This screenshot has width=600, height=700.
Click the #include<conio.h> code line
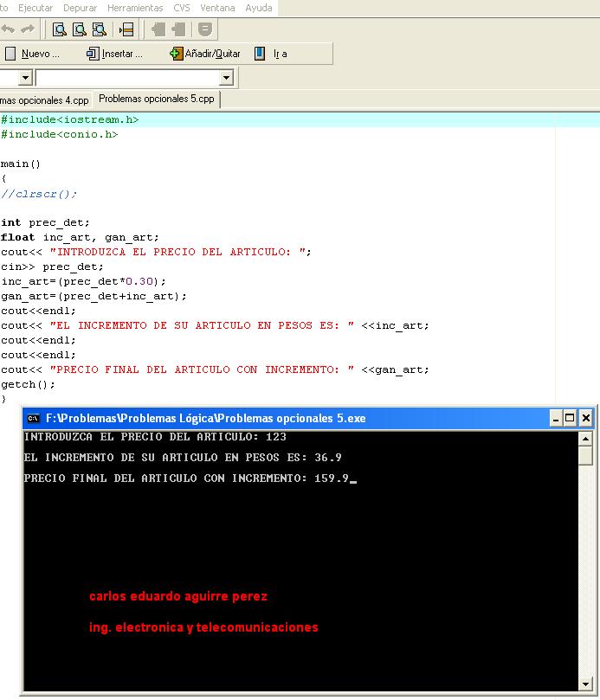tap(60, 134)
